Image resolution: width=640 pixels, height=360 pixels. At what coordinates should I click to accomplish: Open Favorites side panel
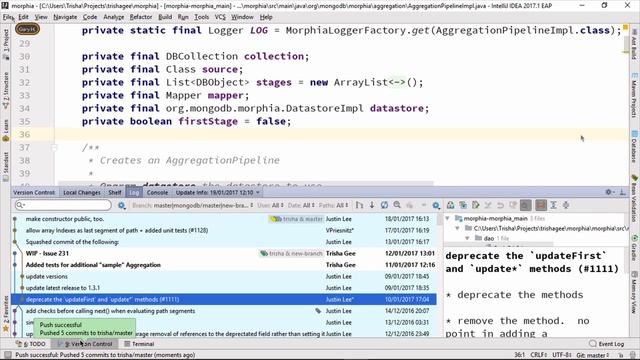[x=6, y=313]
